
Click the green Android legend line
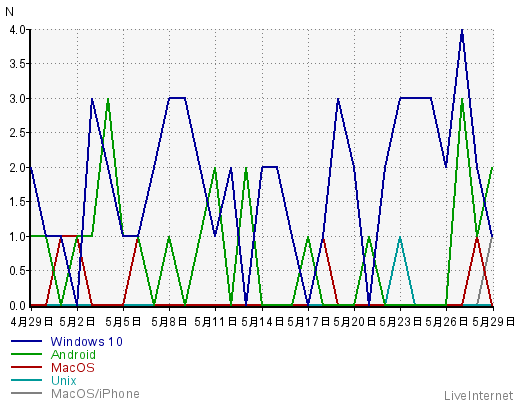pos(26,354)
